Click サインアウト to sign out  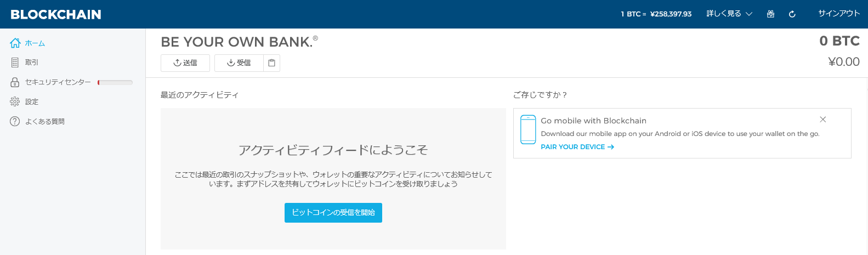click(x=839, y=14)
